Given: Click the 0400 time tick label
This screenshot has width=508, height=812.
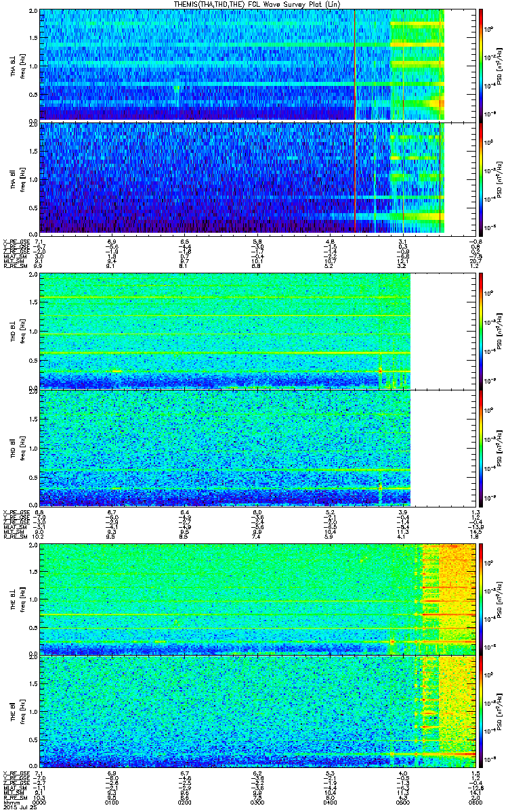Looking at the screenshot, I should 330,802.
